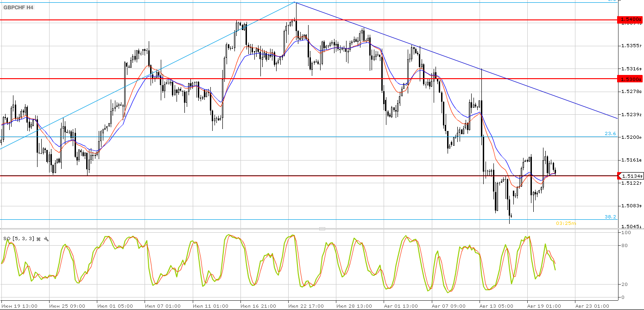Select the 38.2 Fibonacci level label
The image size is (644, 310).
tap(610, 217)
